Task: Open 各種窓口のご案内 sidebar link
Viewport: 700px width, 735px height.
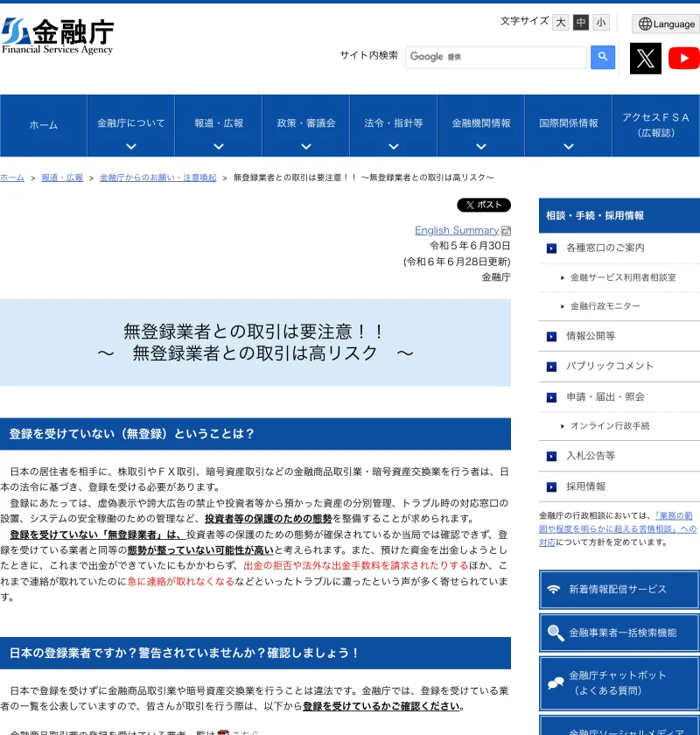Action: click(605, 248)
